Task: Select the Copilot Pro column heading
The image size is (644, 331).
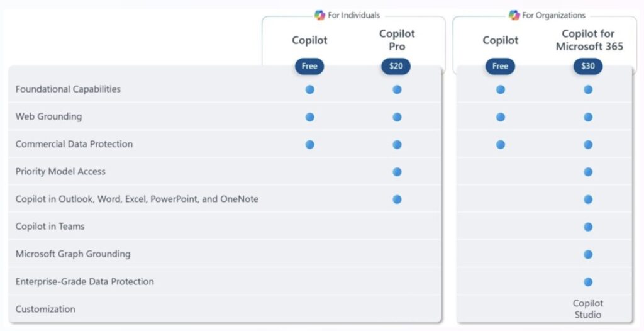Action: point(397,40)
